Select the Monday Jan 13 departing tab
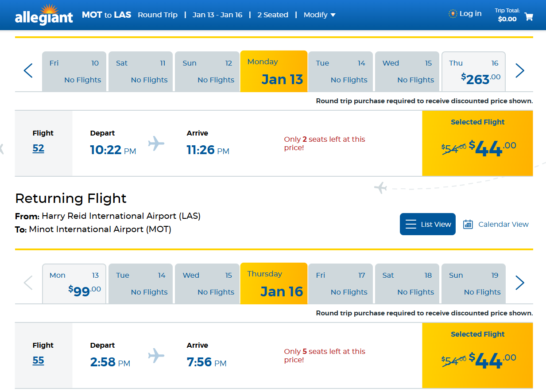 [x=274, y=71]
